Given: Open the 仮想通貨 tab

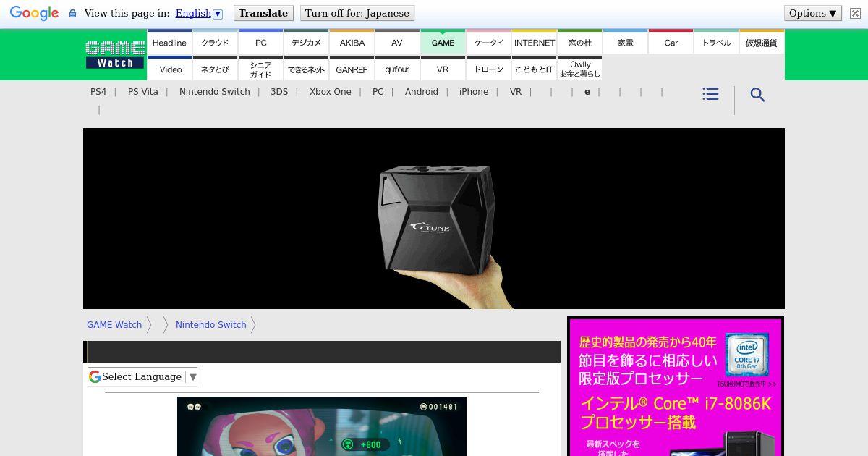Looking at the screenshot, I should tap(762, 42).
